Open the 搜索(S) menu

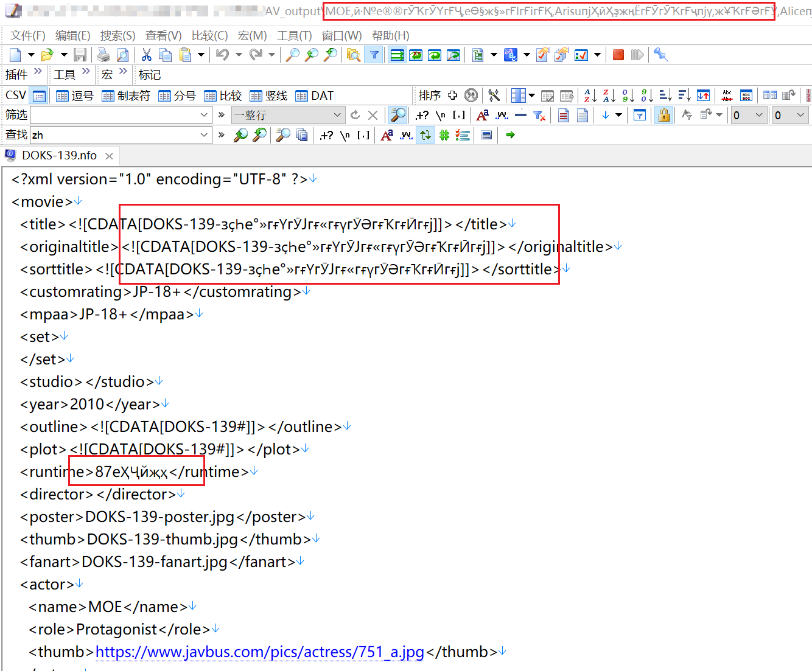pyautogui.click(x=117, y=35)
